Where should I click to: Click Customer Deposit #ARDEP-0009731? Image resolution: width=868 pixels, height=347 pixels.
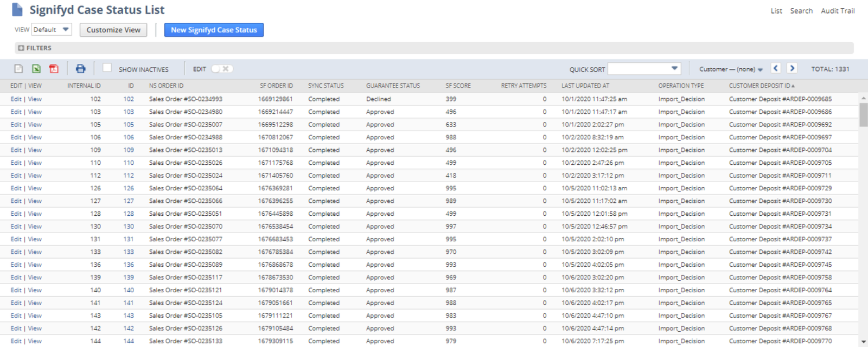780,214
